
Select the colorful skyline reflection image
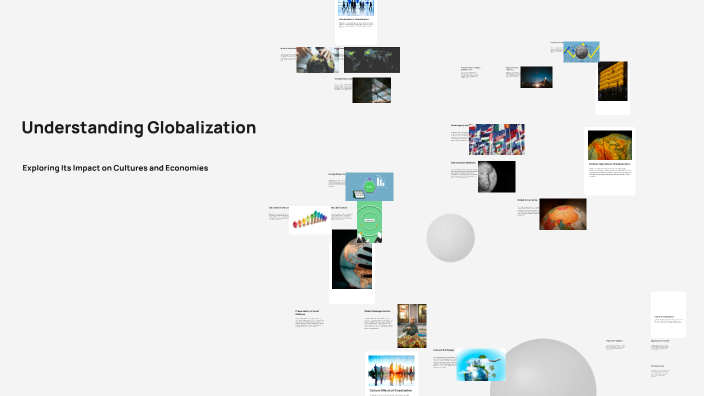point(392,370)
